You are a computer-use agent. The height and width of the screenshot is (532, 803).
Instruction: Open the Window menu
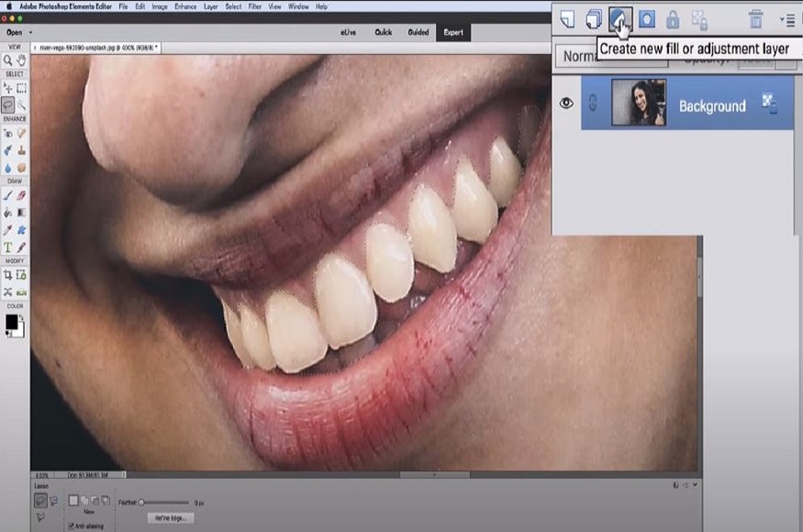[298, 6]
